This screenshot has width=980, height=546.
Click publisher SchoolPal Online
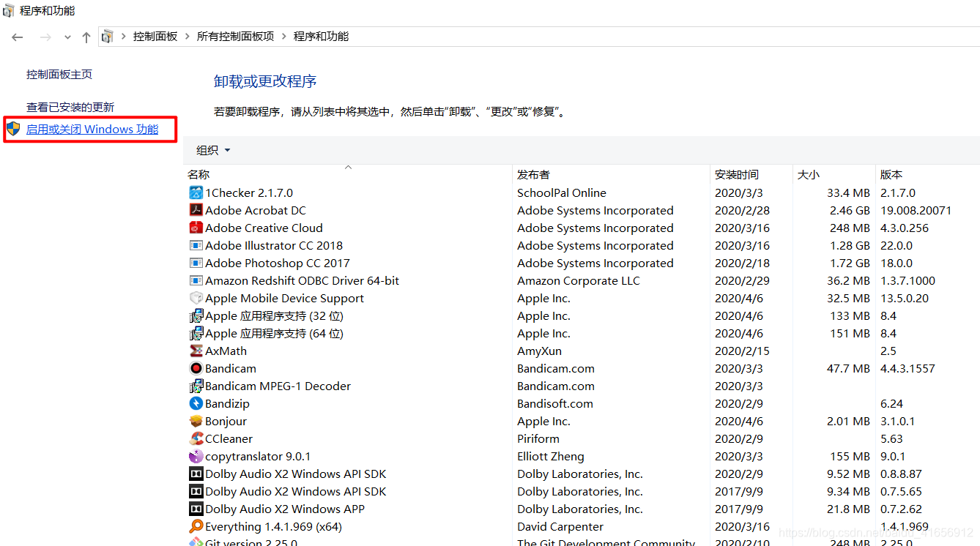562,192
